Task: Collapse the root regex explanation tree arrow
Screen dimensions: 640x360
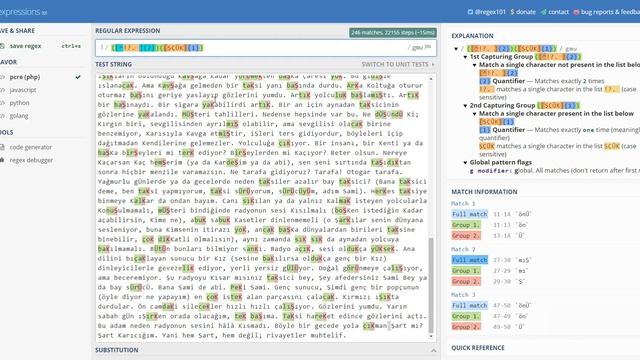Action: pyautogui.click(x=456, y=49)
